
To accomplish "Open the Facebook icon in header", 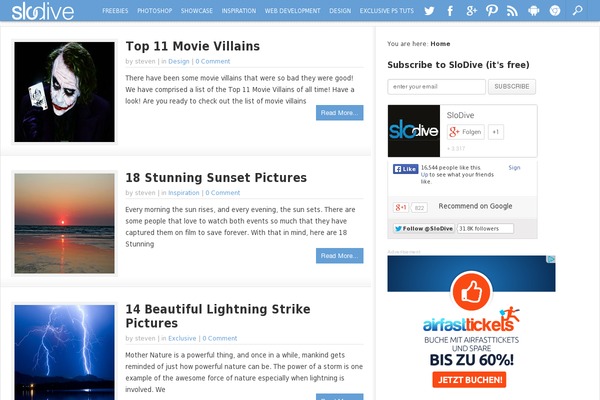I will click(x=450, y=11).
